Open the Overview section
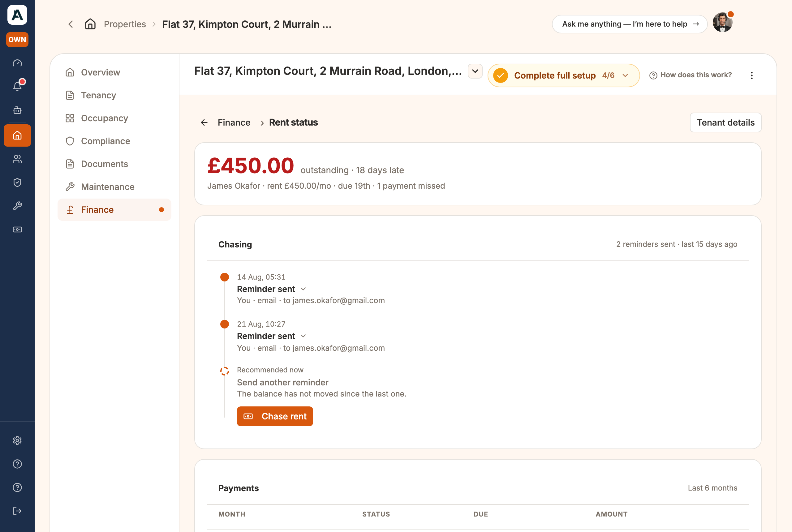 (x=114, y=72)
